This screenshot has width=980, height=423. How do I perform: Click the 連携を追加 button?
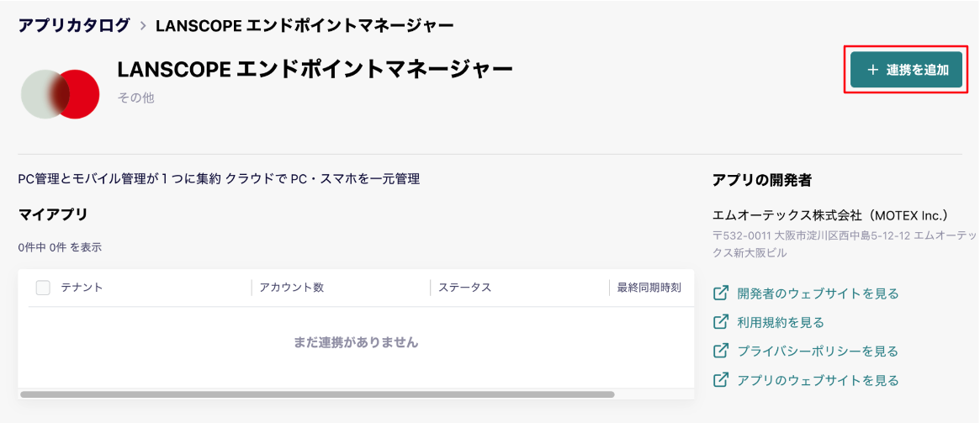click(x=906, y=70)
